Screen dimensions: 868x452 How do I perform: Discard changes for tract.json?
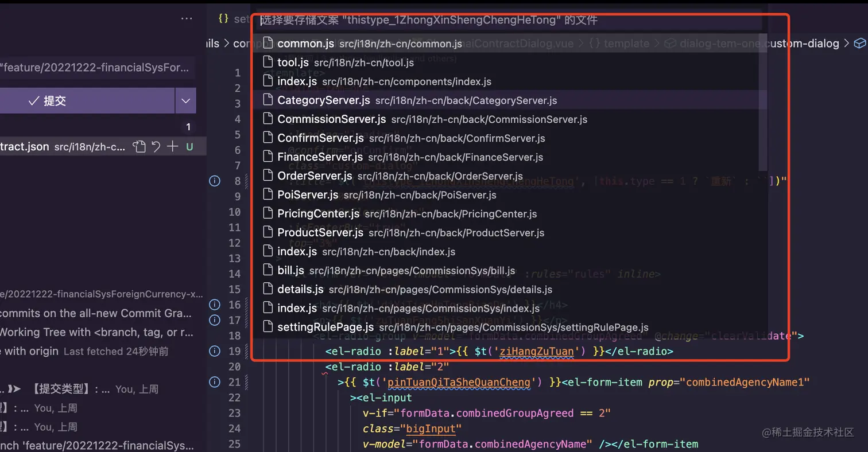156,147
